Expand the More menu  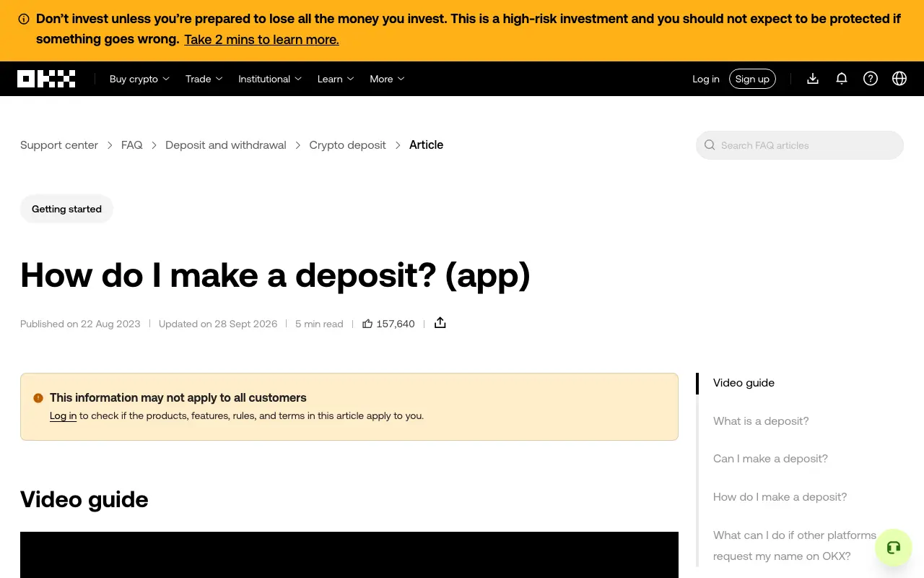[x=387, y=79]
